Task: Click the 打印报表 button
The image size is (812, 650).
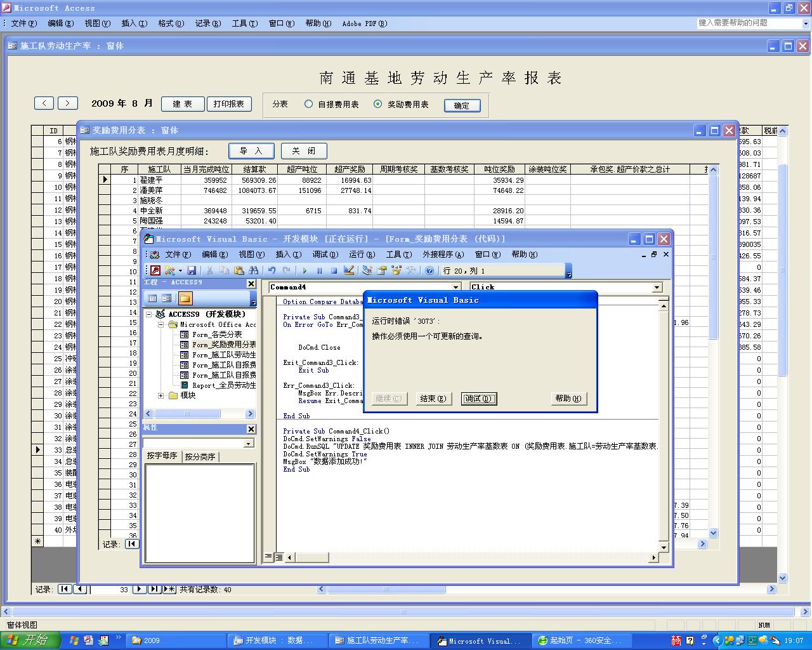Action: pos(229,104)
